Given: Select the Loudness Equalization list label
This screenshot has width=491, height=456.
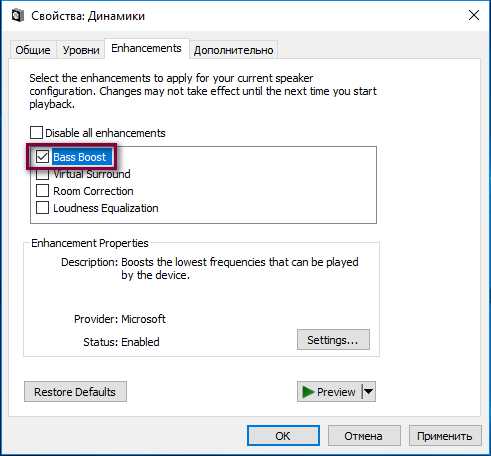Looking at the screenshot, I should [106, 208].
